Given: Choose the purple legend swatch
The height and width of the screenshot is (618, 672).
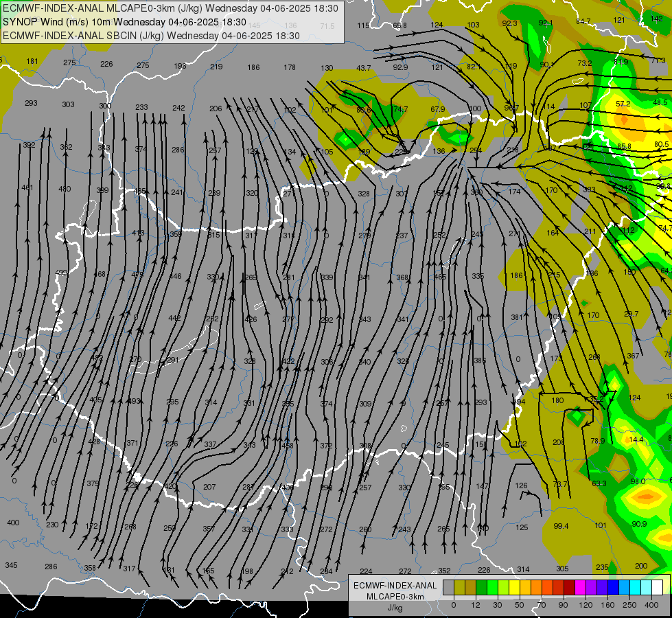Looking at the screenshot, I should (592, 588).
